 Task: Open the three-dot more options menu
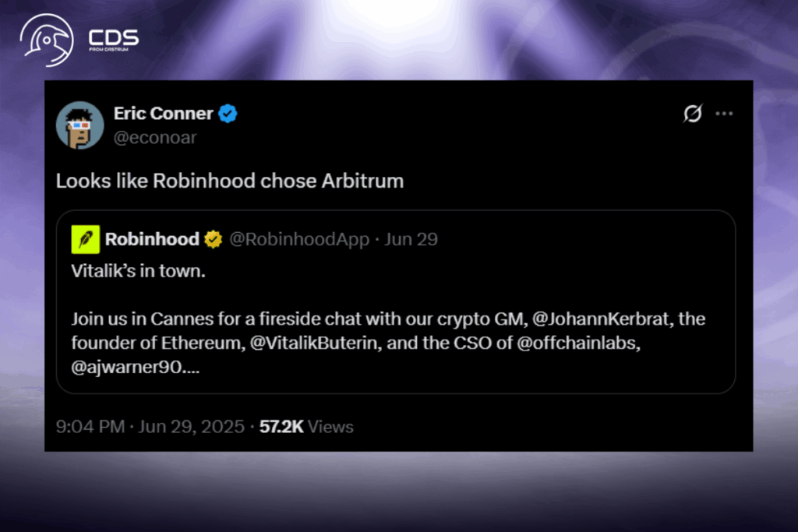[724, 114]
